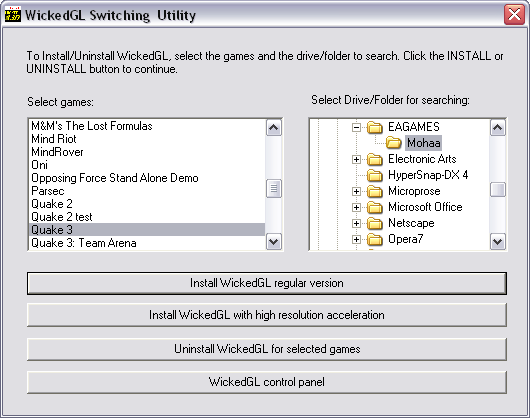Collapse the EAGAMES tree node
This screenshot has width=530, height=419.
[356, 127]
